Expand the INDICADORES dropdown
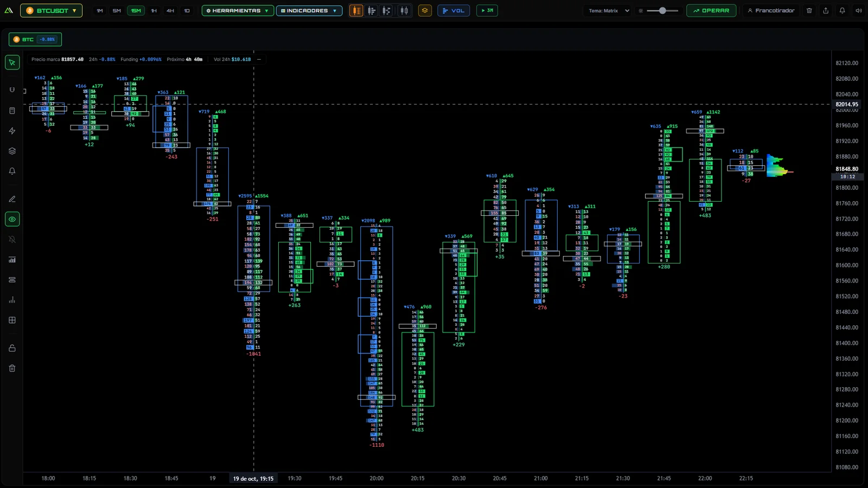 coord(309,10)
